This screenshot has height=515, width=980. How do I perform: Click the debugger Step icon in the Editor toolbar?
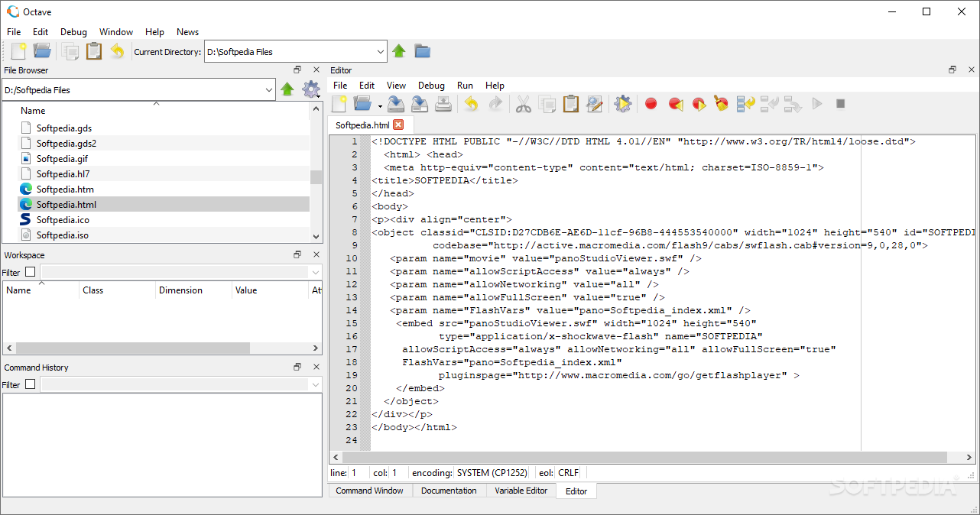pos(745,104)
